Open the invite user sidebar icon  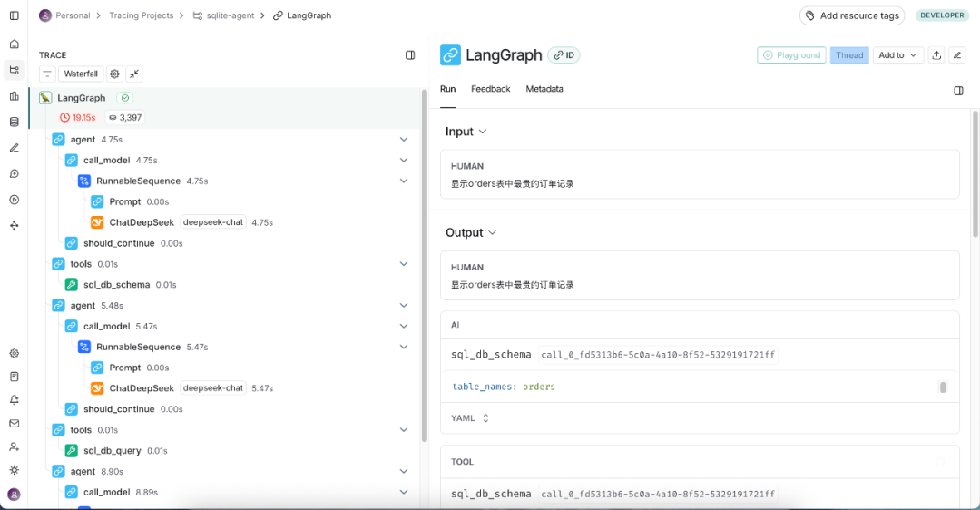pyautogui.click(x=15, y=446)
